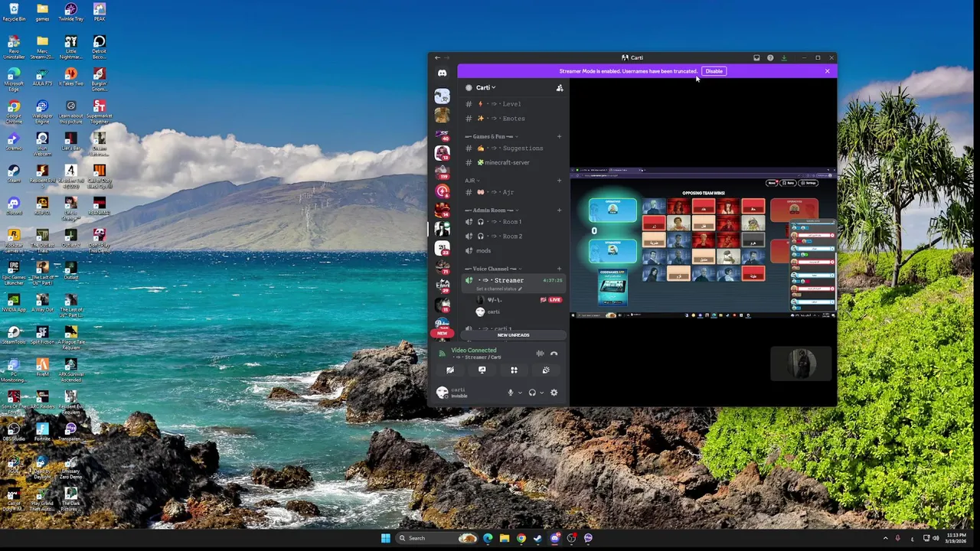Image resolution: width=980 pixels, height=551 pixels.
Task: Open the live stream video tile
Action: 703,243
